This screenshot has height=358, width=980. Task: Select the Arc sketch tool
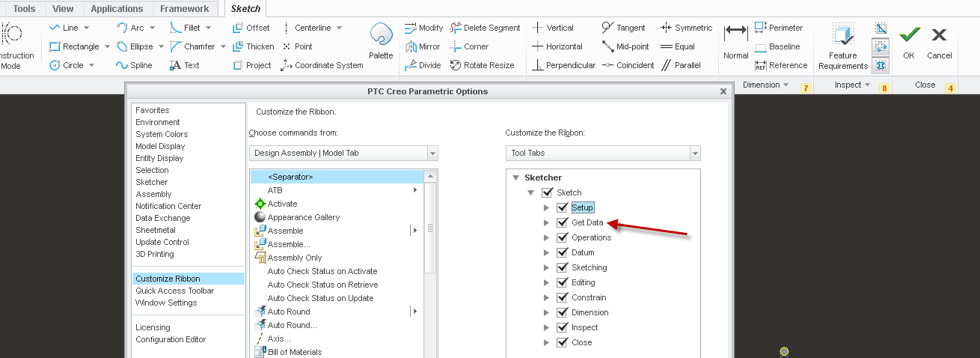click(130, 28)
